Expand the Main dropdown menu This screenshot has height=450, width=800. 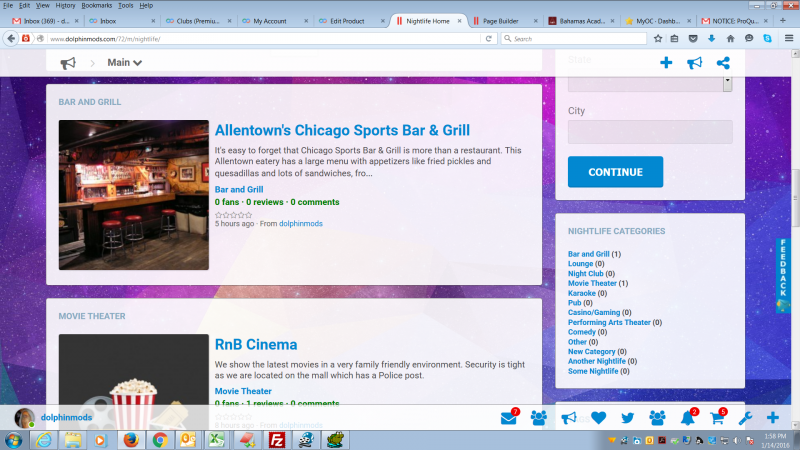click(124, 63)
